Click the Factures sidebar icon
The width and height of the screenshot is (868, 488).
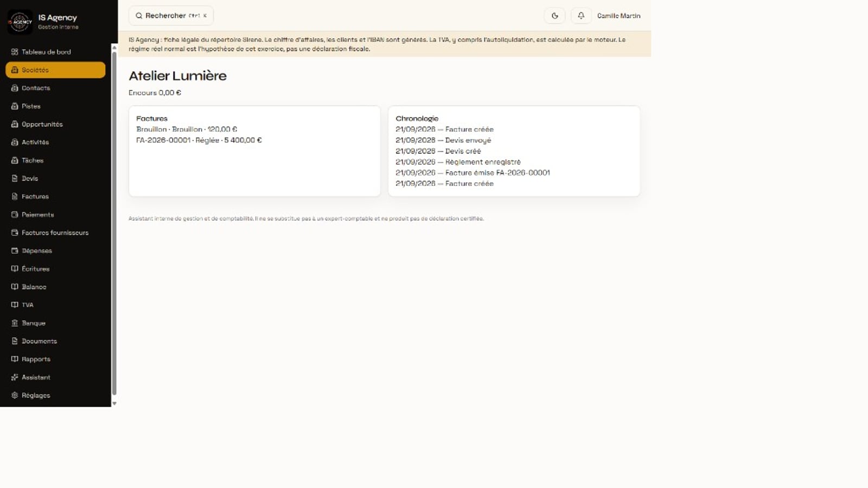15,196
